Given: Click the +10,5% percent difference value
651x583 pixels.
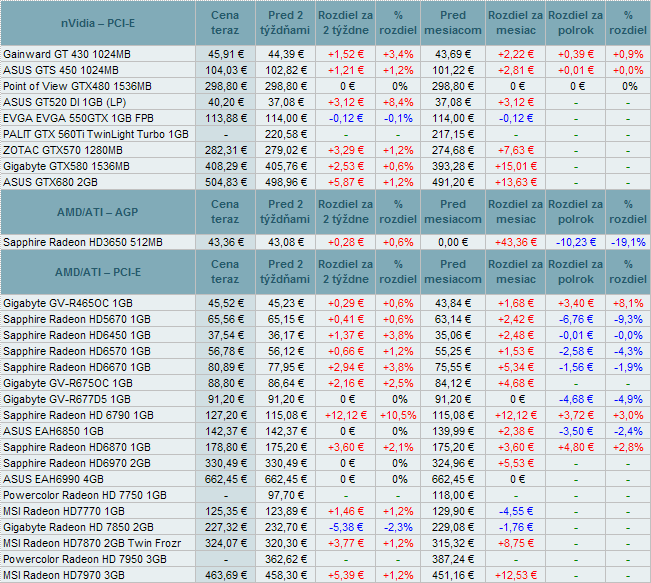Looking at the screenshot, I should tap(398, 415).
